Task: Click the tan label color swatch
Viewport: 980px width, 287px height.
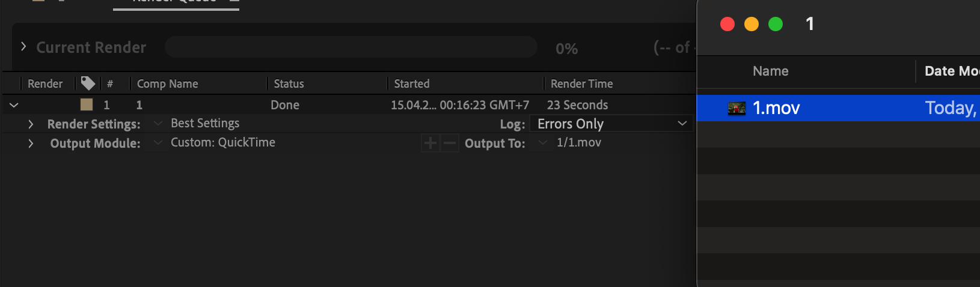Action: pyautogui.click(x=87, y=104)
